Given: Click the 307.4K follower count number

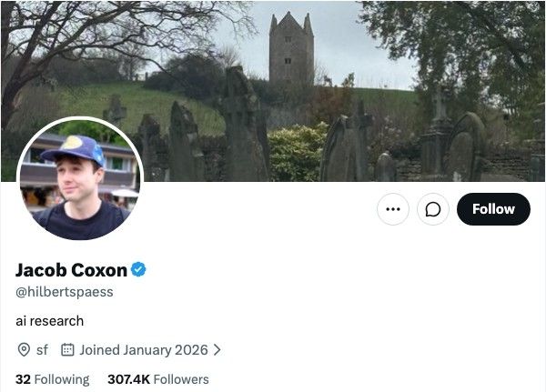Looking at the screenshot, I should tap(129, 379).
